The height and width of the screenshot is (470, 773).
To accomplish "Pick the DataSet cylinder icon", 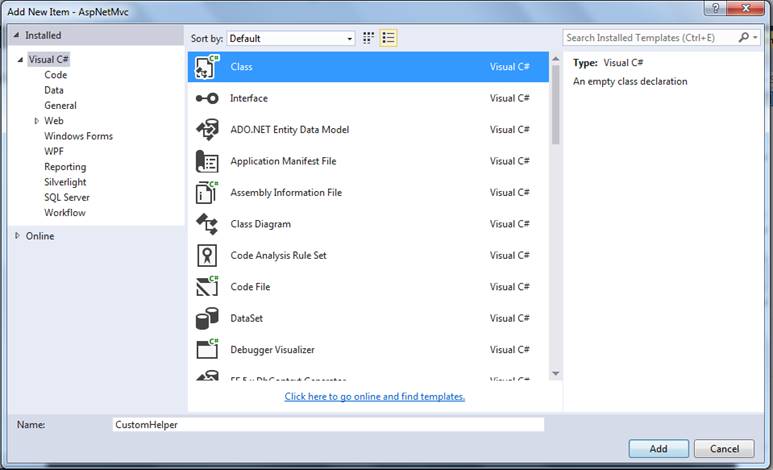I will [x=207, y=318].
